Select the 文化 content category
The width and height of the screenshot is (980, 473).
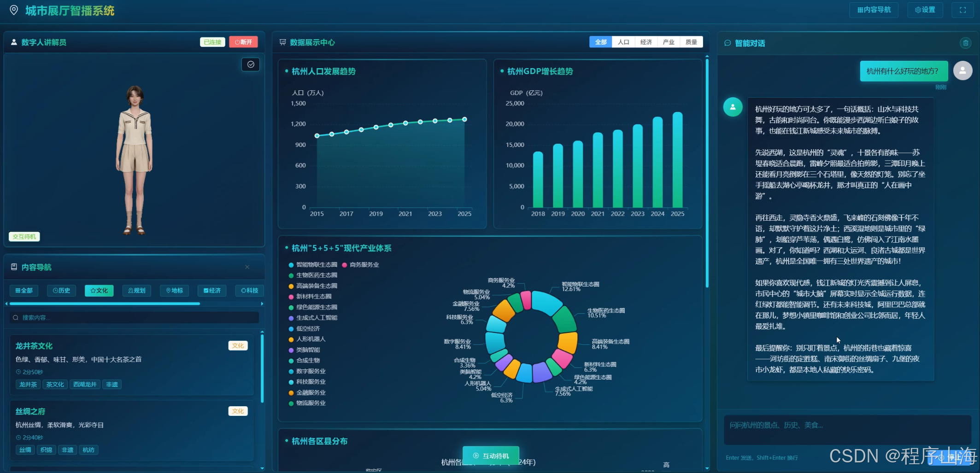coord(99,291)
